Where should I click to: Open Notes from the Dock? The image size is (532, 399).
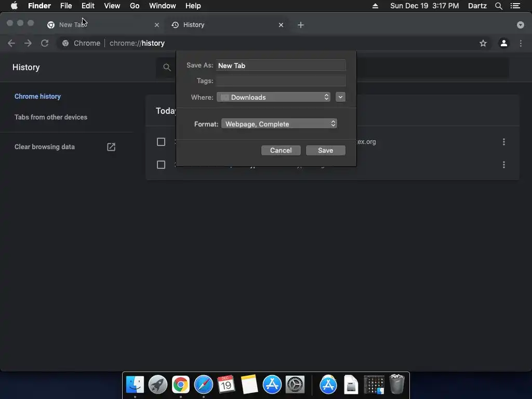point(249,385)
